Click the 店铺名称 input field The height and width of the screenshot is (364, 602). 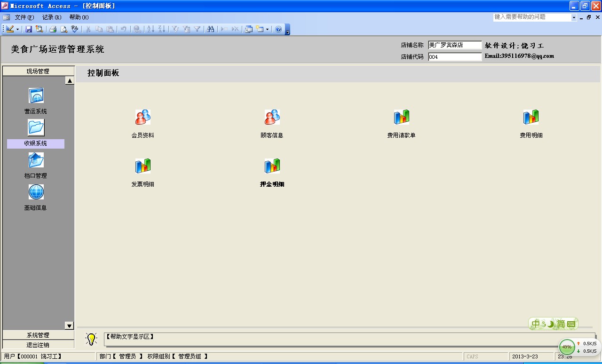click(x=455, y=45)
